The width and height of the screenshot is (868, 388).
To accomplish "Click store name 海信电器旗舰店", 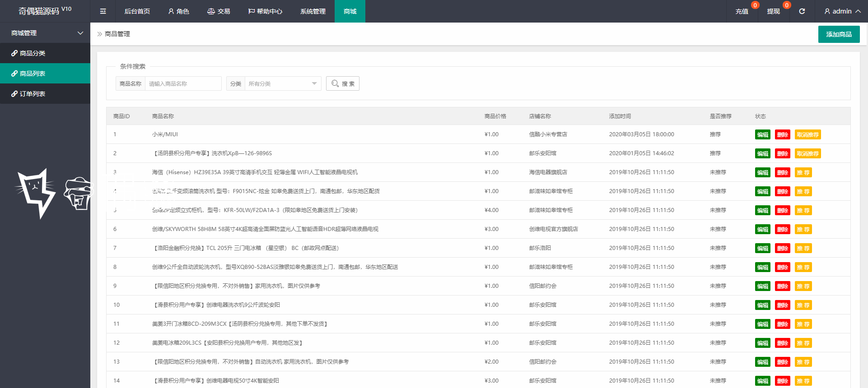I will pos(548,172).
